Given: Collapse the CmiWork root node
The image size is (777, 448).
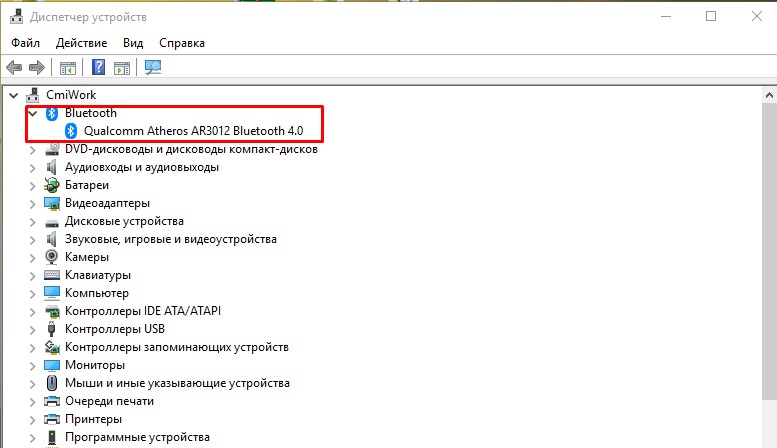Looking at the screenshot, I should 13,95.
